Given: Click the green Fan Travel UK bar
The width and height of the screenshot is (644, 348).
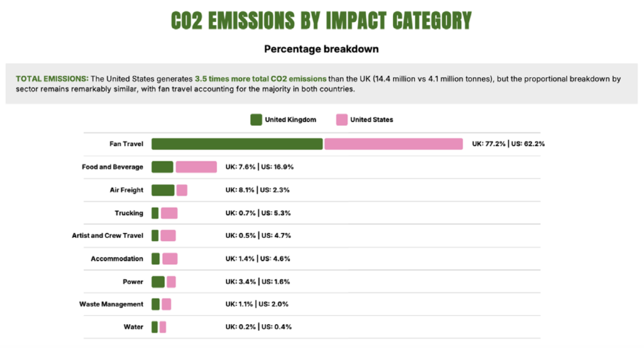Looking at the screenshot, I should point(237,144).
